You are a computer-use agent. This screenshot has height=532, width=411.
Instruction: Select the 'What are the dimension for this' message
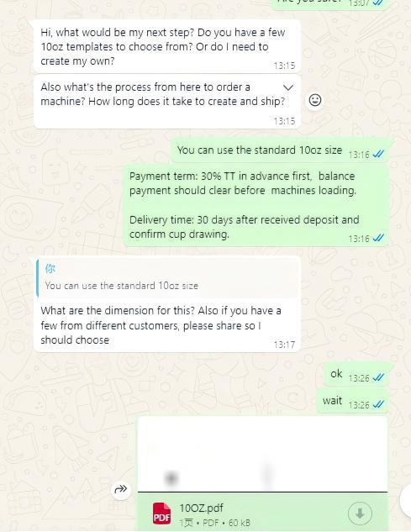tap(167, 304)
